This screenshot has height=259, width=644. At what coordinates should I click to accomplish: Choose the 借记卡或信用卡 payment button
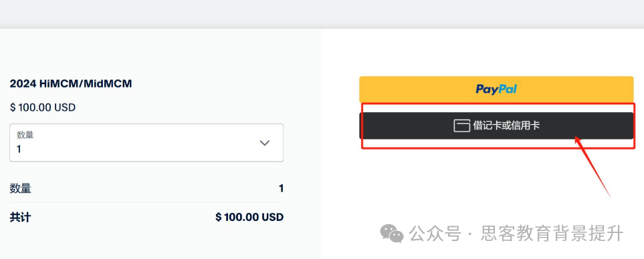496,125
